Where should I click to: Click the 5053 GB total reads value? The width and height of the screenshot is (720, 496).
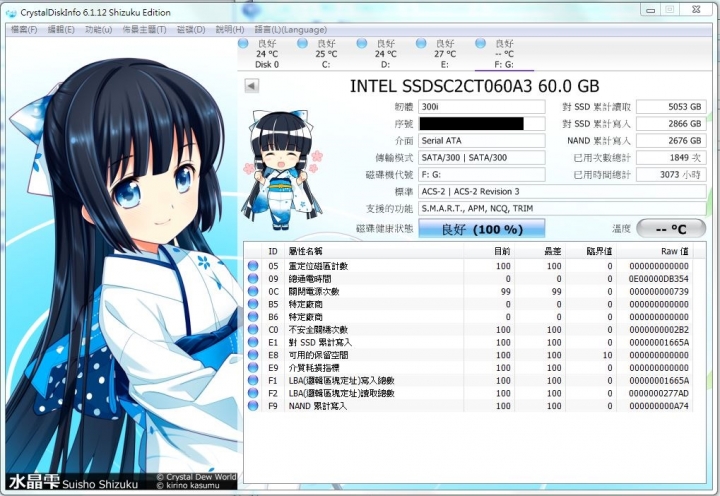[671, 107]
